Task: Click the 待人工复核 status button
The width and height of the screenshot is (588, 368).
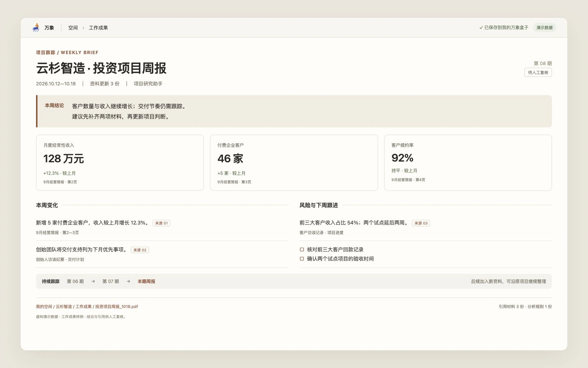Action: (538, 72)
